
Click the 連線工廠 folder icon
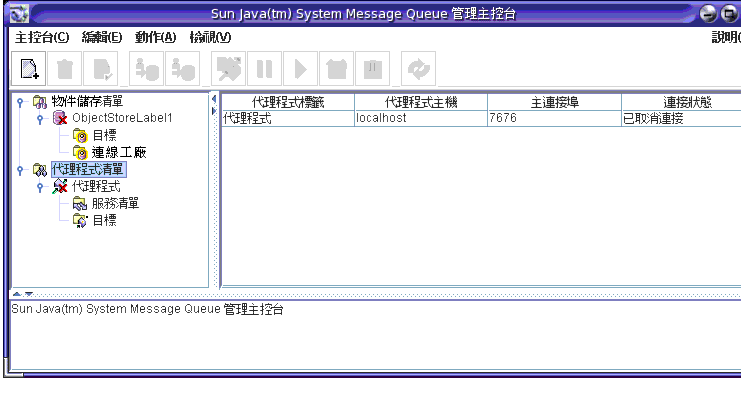[80, 153]
